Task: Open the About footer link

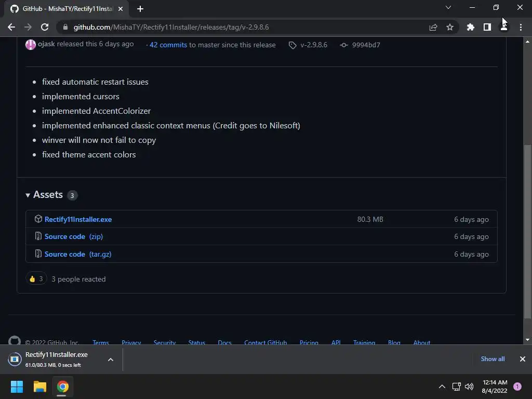Action: pos(422,342)
